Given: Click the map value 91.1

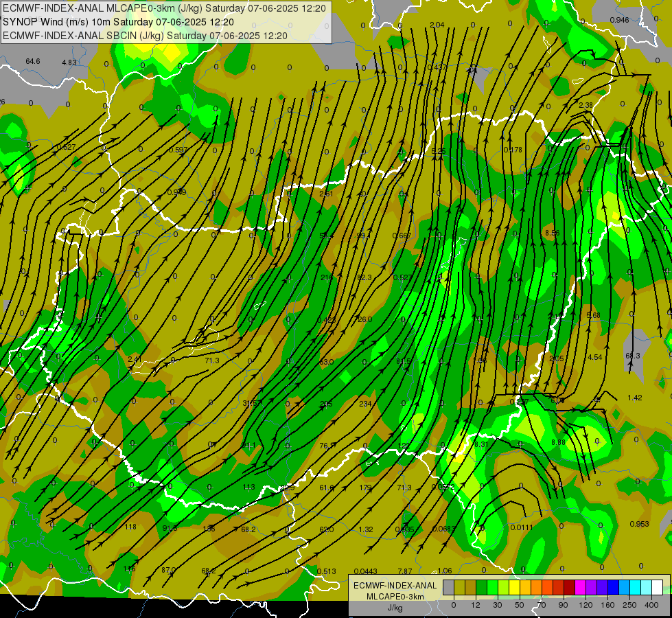Looking at the screenshot, I should 248,445.
